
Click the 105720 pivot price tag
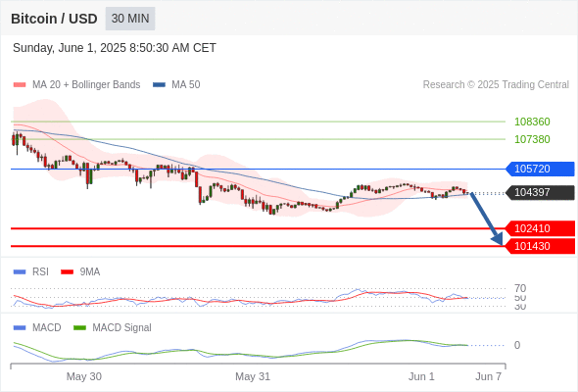pos(540,169)
